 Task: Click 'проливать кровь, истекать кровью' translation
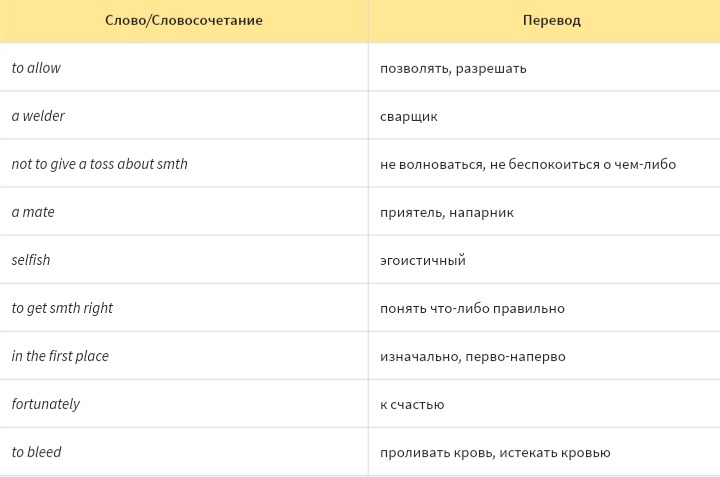click(495, 452)
